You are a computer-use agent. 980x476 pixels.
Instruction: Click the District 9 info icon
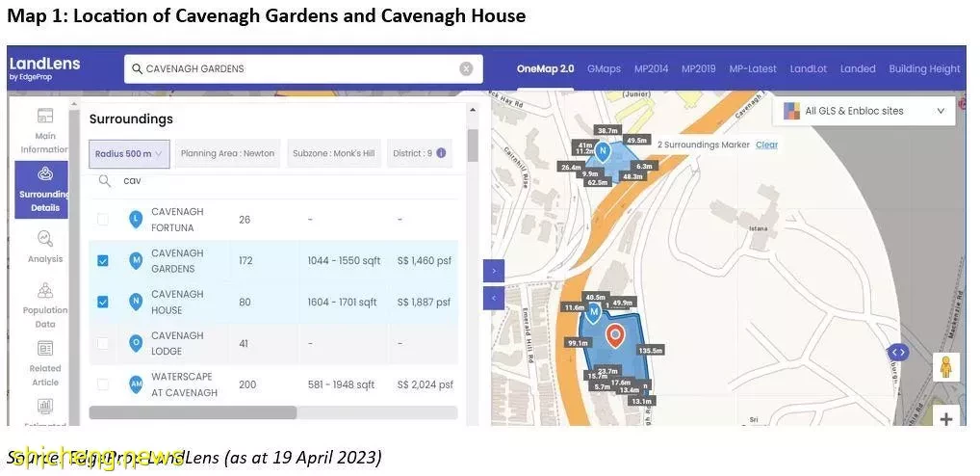441,153
